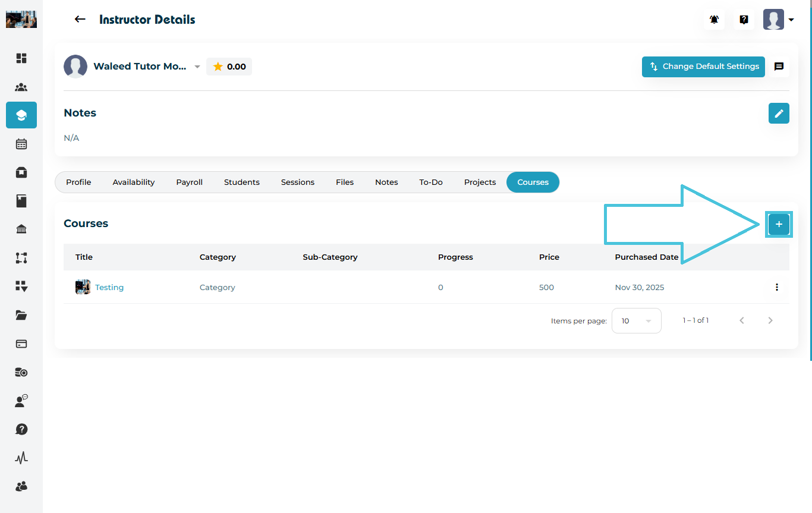Open the chat message icon
Screen dimensions: 812x513
pos(779,67)
